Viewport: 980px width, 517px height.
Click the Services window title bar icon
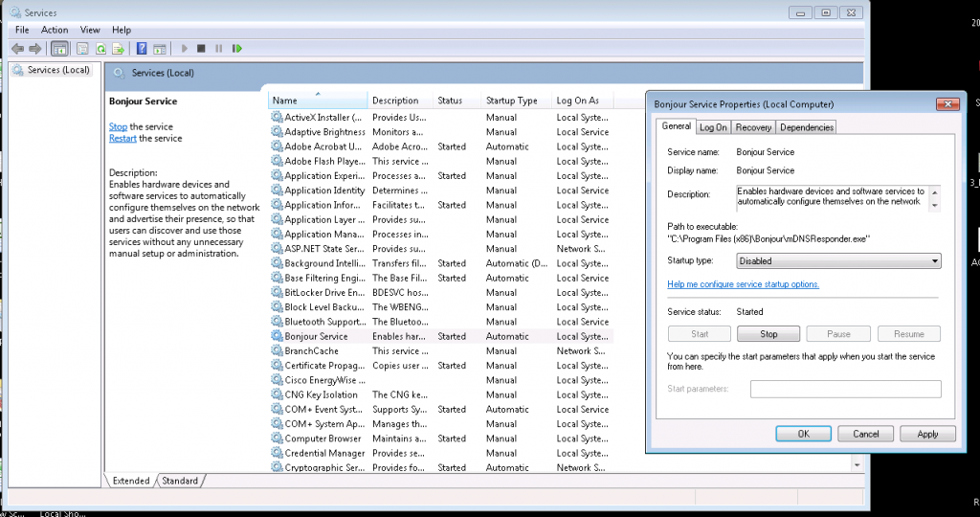point(15,12)
